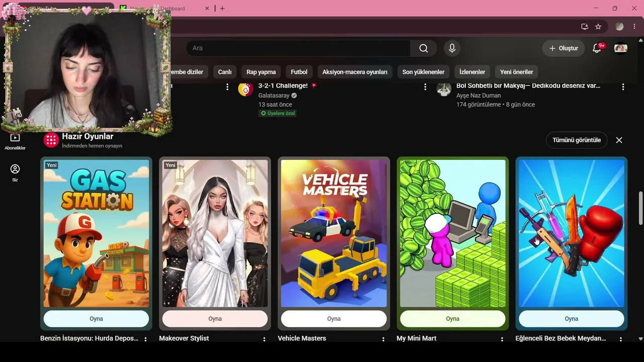Select the Rap yapma filter chip
644x362 pixels.
(261, 72)
